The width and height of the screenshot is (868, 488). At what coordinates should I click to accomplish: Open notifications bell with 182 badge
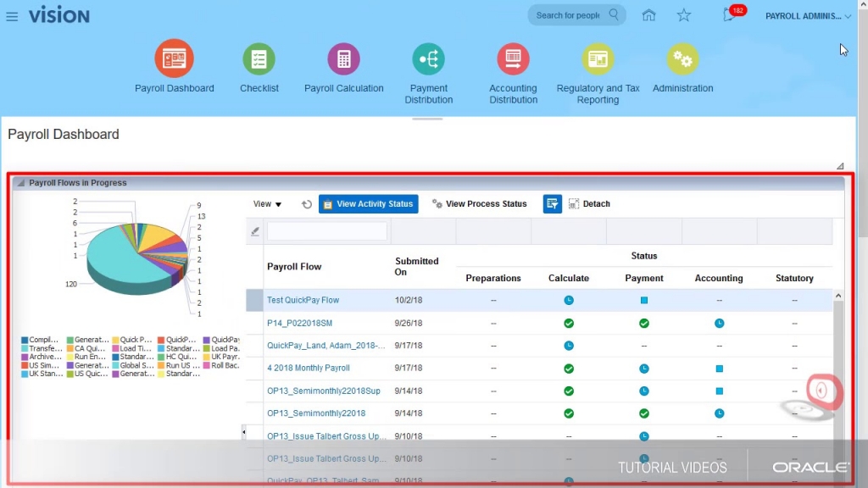730,15
